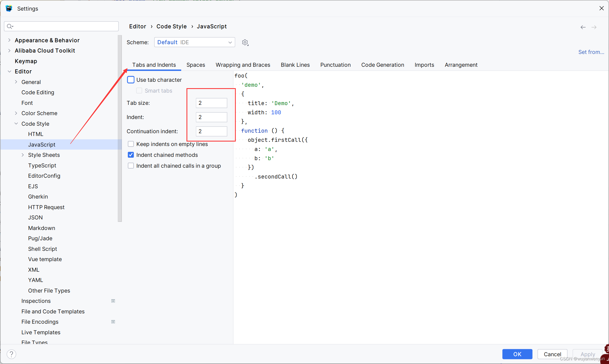Close the Settings dialog
Screen dimensions: 609x364
(x=601, y=8)
